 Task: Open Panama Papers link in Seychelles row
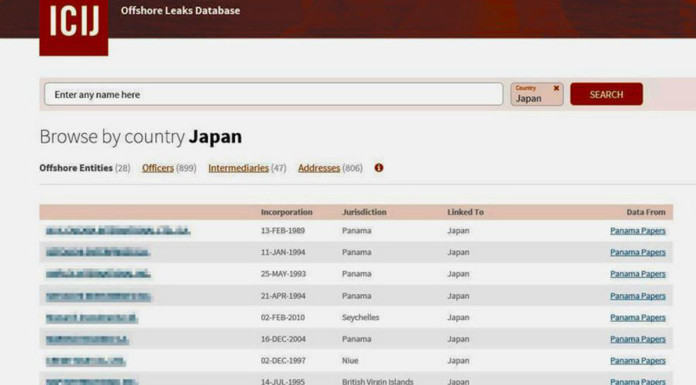pos(638,318)
